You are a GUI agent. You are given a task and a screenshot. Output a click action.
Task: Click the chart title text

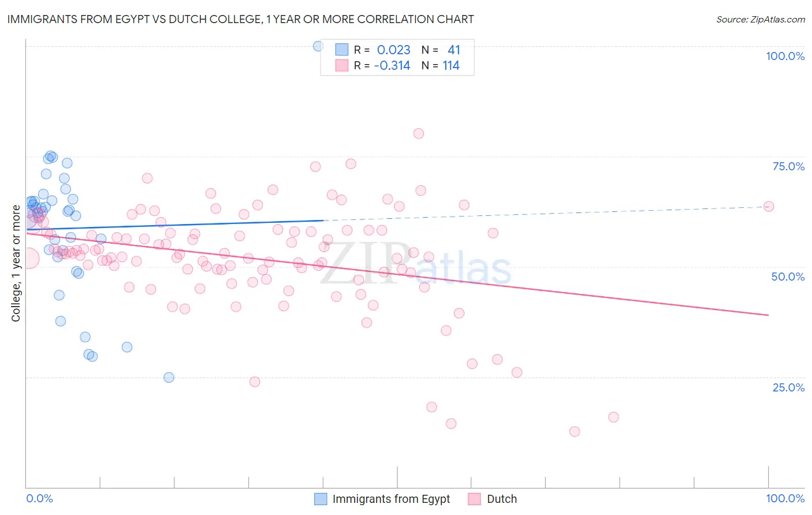240,19
